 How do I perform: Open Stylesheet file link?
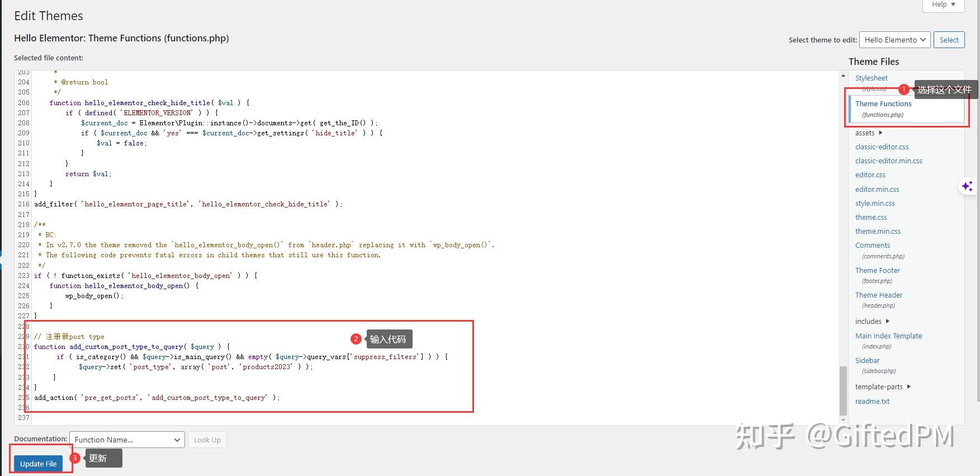pos(871,78)
